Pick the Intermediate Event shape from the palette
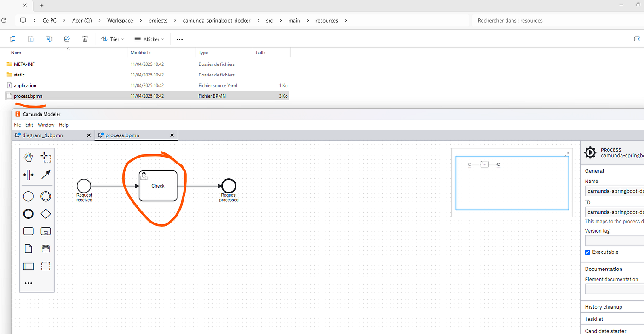The height and width of the screenshot is (334, 644). [46, 197]
